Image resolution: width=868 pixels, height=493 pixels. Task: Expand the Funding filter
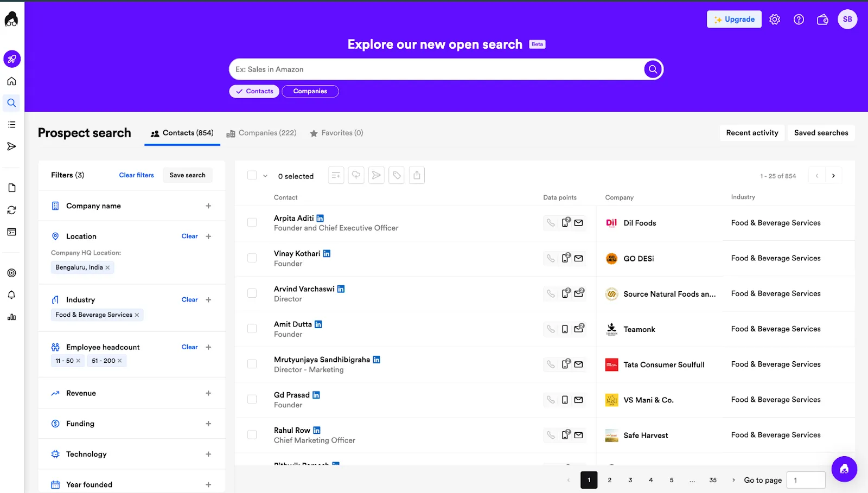pos(208,424)
